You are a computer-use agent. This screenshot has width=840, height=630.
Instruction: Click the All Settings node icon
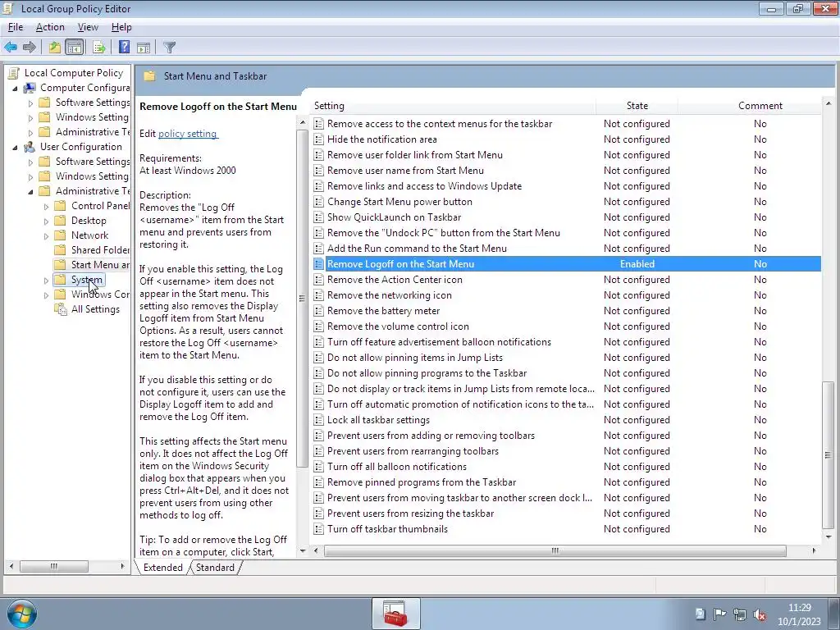61,309
